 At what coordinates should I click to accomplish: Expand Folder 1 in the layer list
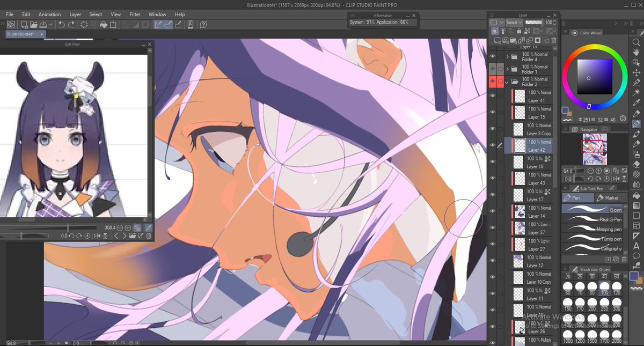point(507,69)
